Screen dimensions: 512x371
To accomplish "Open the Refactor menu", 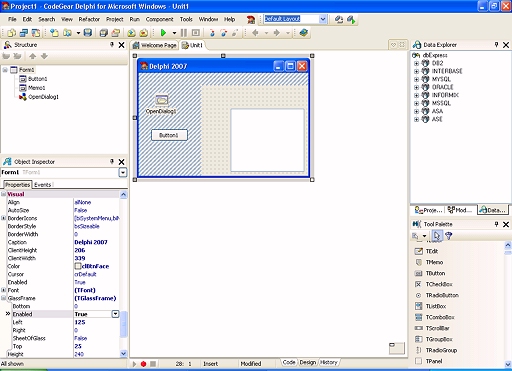I will (x=89, y=19).
